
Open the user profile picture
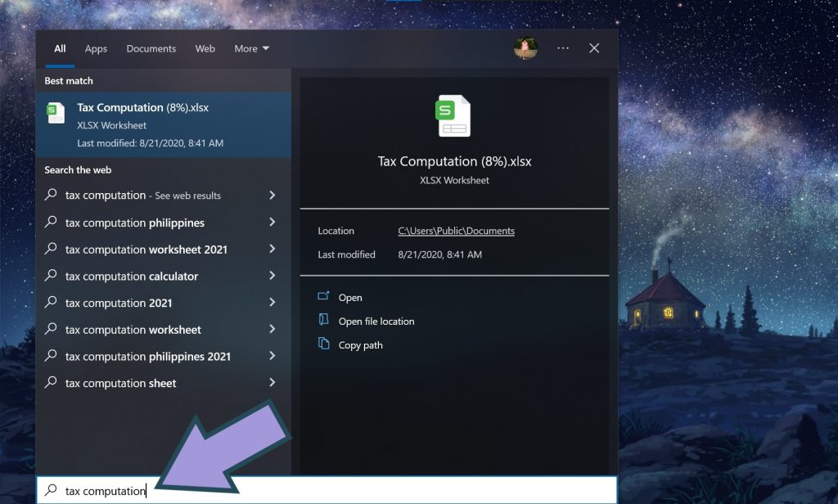coord(526,48)
